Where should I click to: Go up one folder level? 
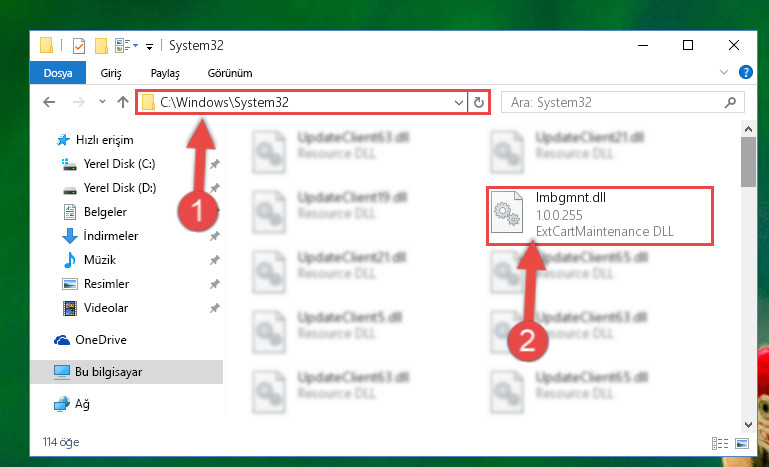(x=123, y=102)
